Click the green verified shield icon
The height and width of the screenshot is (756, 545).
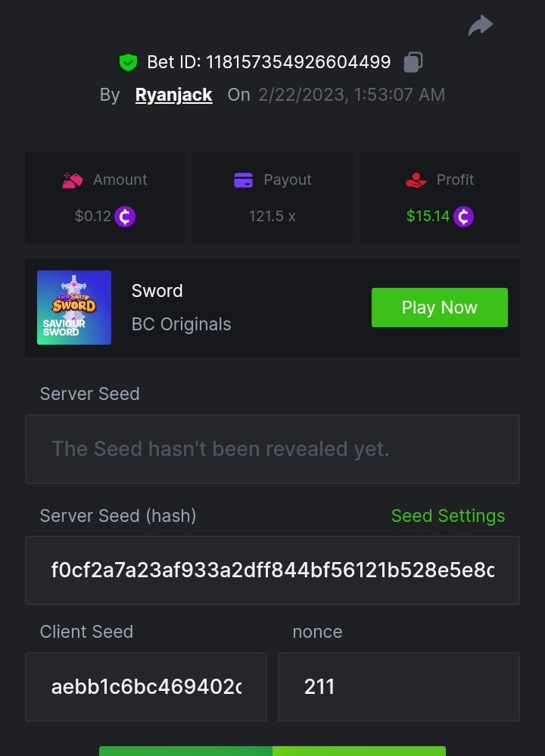pyautogui.click(x=128, y=62)
